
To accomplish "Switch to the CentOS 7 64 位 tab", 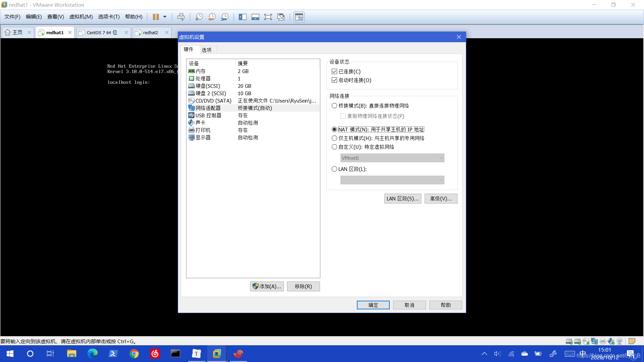I will [x=102, y=33].
